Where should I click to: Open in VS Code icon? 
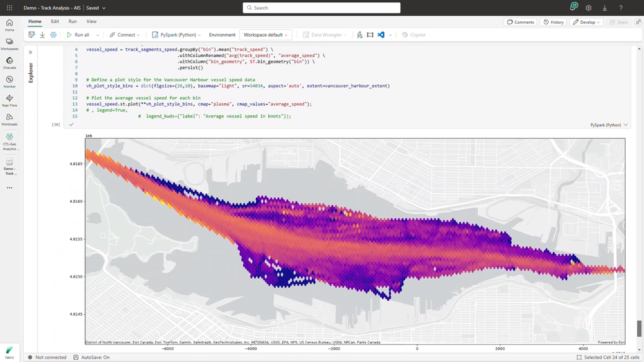[381, 35]
